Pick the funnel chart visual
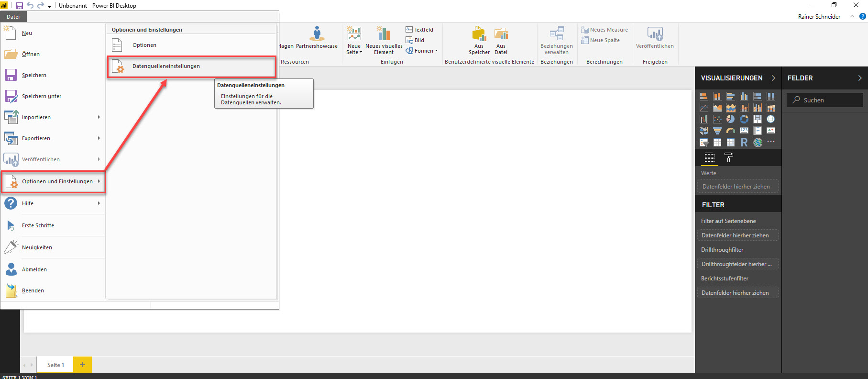Image resolution: width=868 pixels, height=379 pixels. click(717, 131)
